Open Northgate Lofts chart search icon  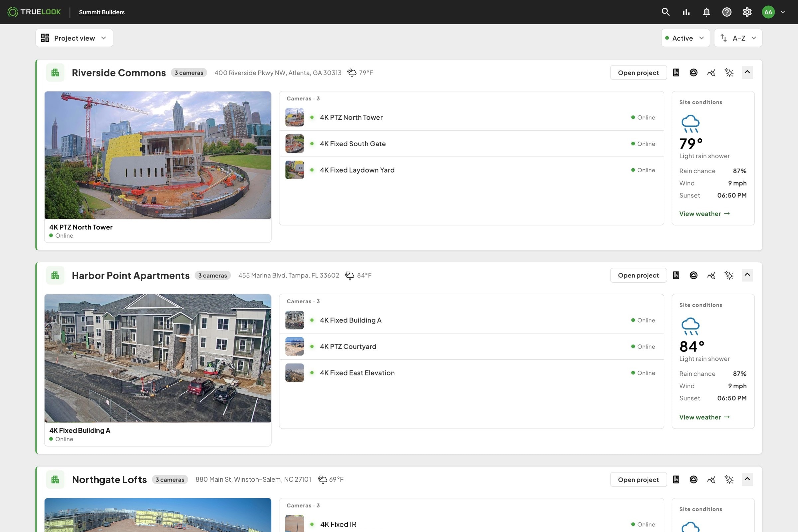tap(711, 479)
